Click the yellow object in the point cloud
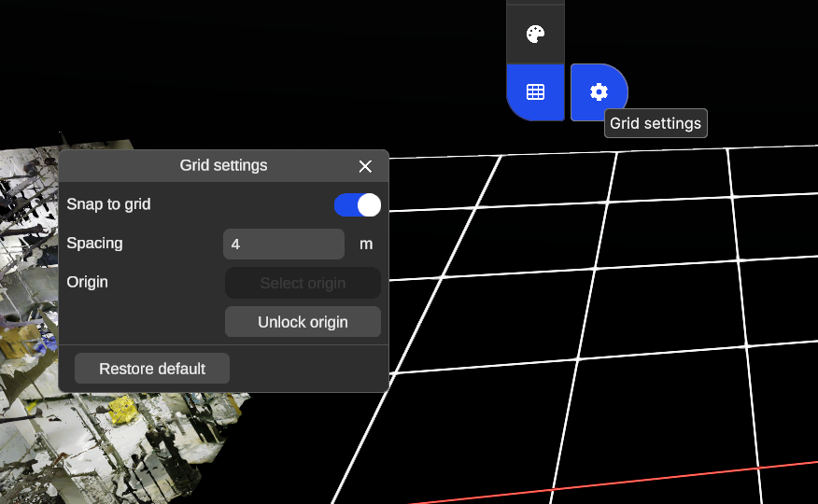This screenshot has height=504, width=818. tap(124, 409)
